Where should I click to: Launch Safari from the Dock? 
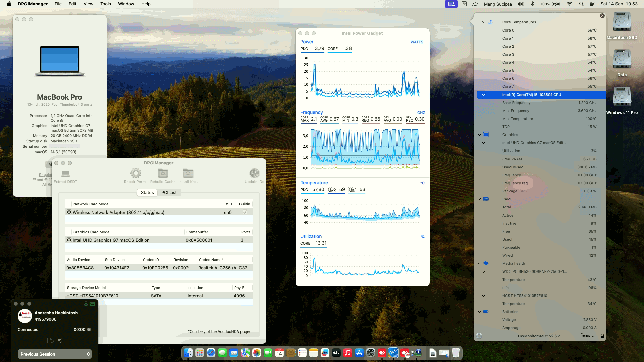click(211, 353)
